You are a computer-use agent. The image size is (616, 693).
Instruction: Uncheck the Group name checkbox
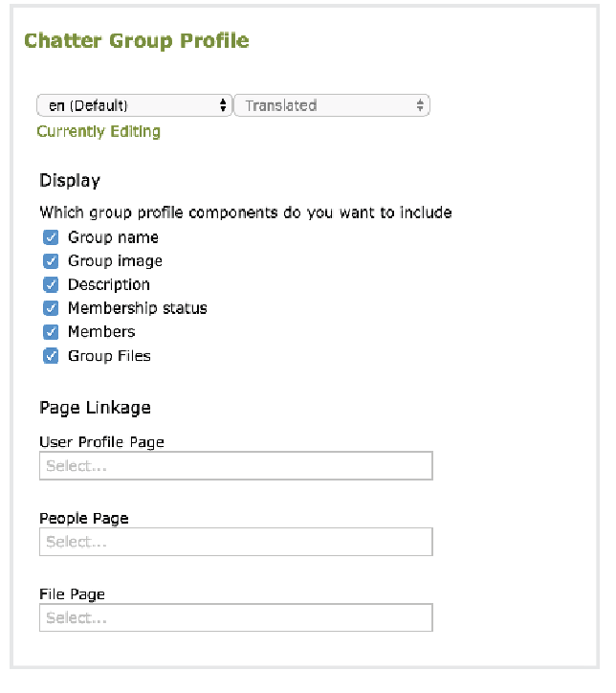point(52,237)
